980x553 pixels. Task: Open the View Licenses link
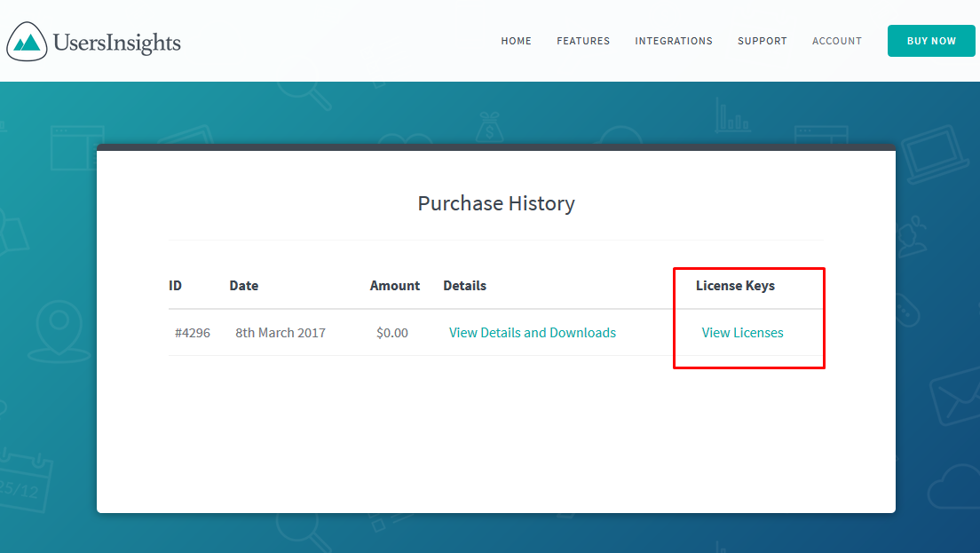click(x=742, y=333)
